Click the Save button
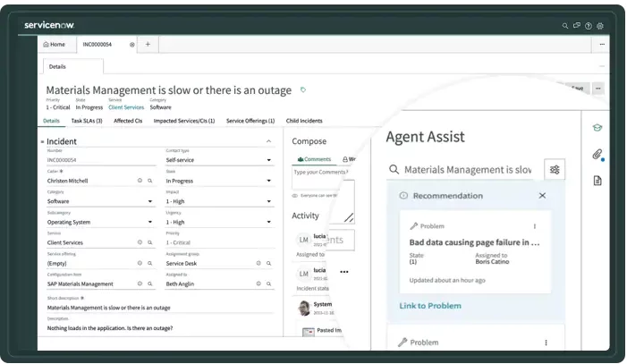This screenshot has height=364, width=627. [x=576, y=89]
